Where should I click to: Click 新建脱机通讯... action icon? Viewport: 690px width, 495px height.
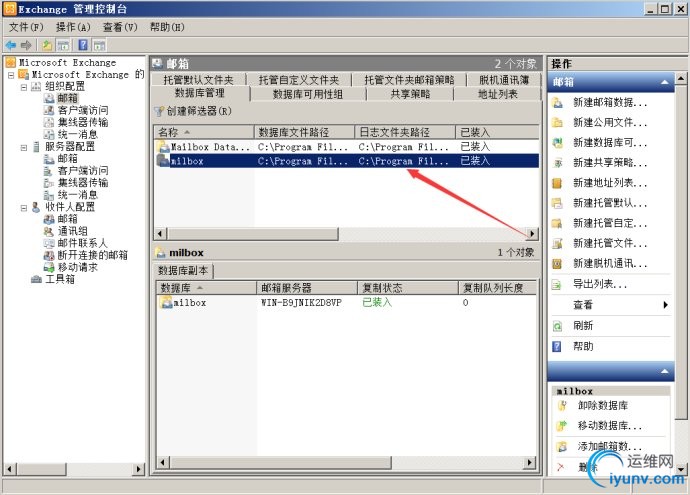(557, 264)
